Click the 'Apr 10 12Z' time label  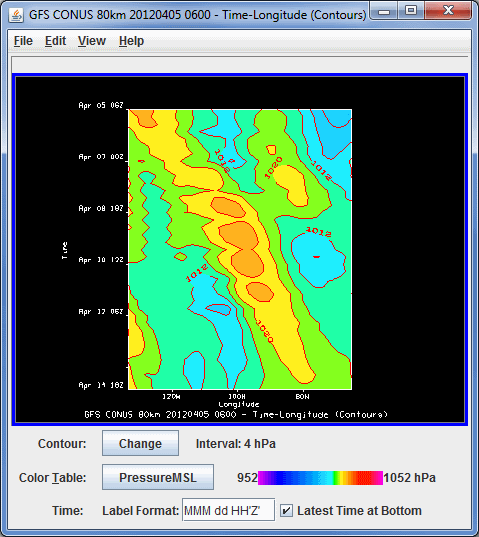(101, 260)
